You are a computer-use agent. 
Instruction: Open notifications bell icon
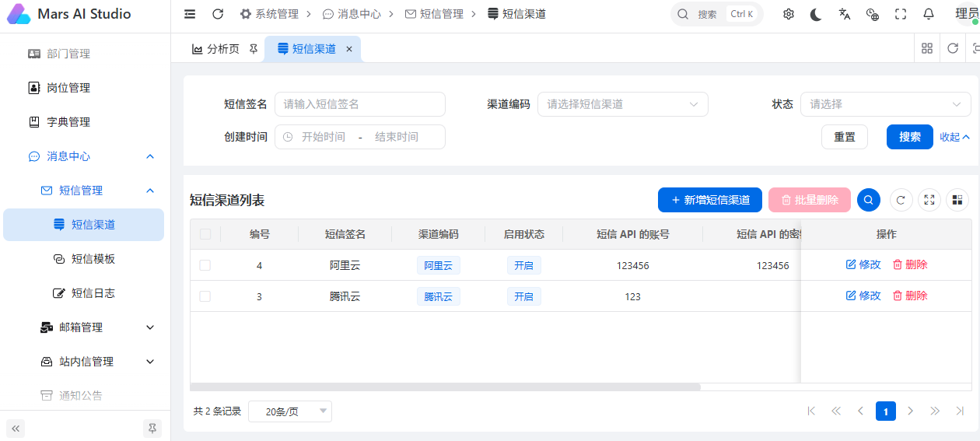pos(929,14)
